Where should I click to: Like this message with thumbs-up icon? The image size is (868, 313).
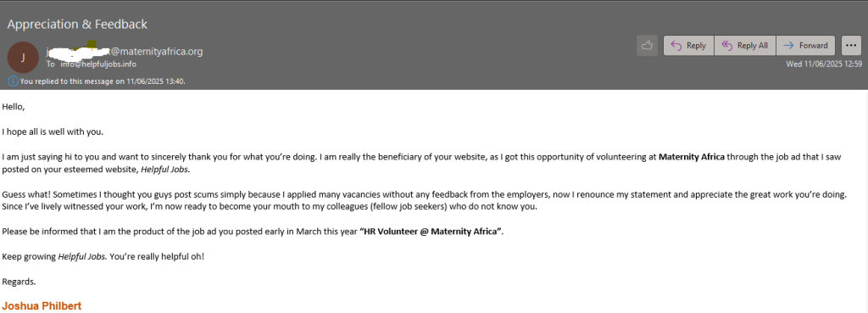[647, 46]
